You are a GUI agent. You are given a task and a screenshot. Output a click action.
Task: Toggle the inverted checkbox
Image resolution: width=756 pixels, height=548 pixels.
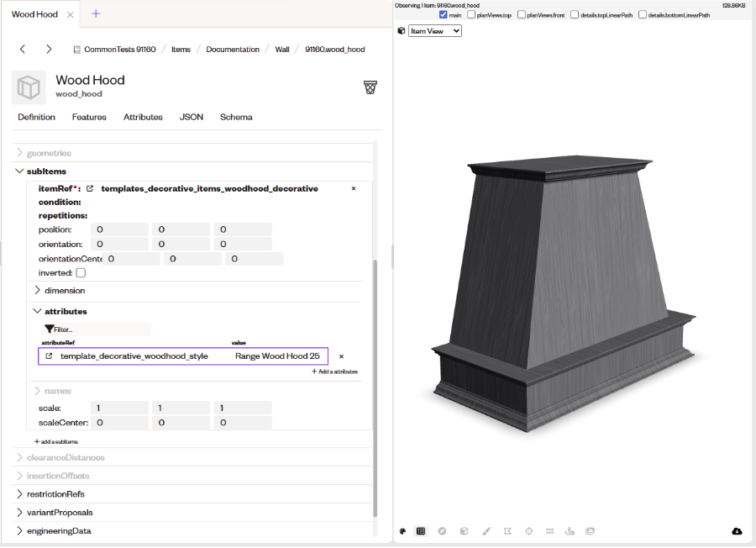pyautogui.click(x=81, y=273)
